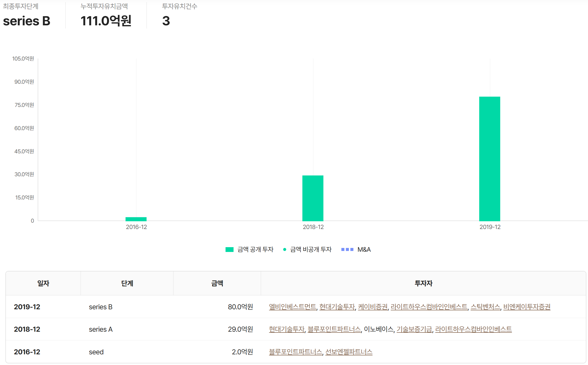This screenshot has width=588, height=365.
Task: Toggle the 금액 비공개 투자 legend dot
Action: [x=285, y=250]
